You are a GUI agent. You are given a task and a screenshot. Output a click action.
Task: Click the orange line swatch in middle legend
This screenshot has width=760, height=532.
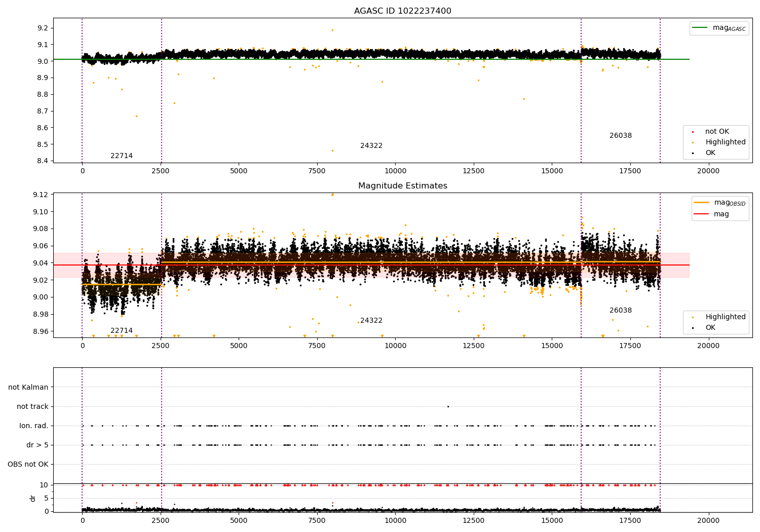tap(702, 203)
